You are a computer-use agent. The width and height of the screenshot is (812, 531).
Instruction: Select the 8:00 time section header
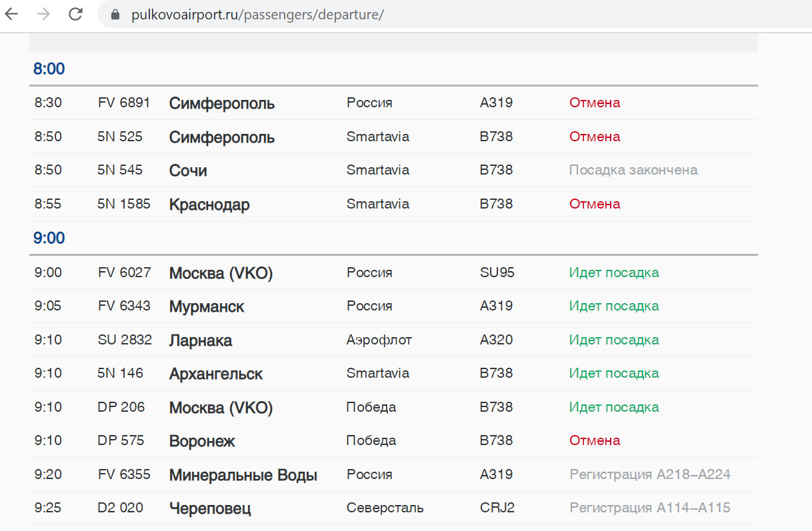coord(49,69)
